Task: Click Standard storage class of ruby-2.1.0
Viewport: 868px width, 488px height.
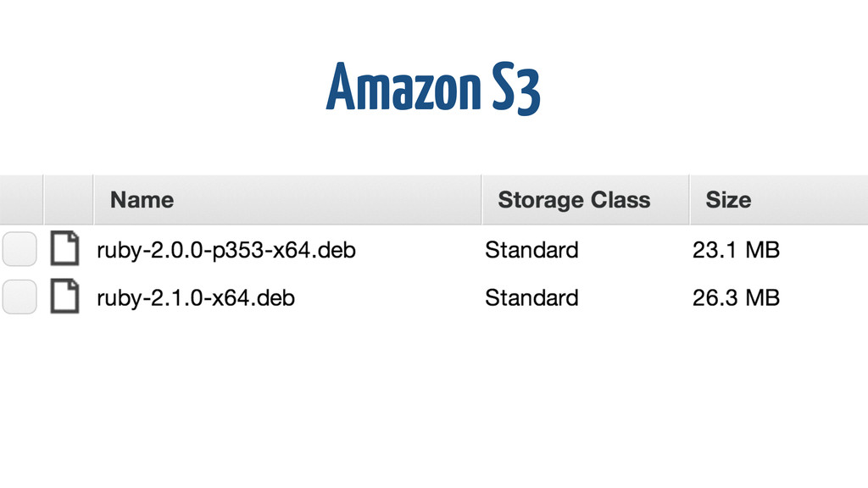Action: coord(531,298)
